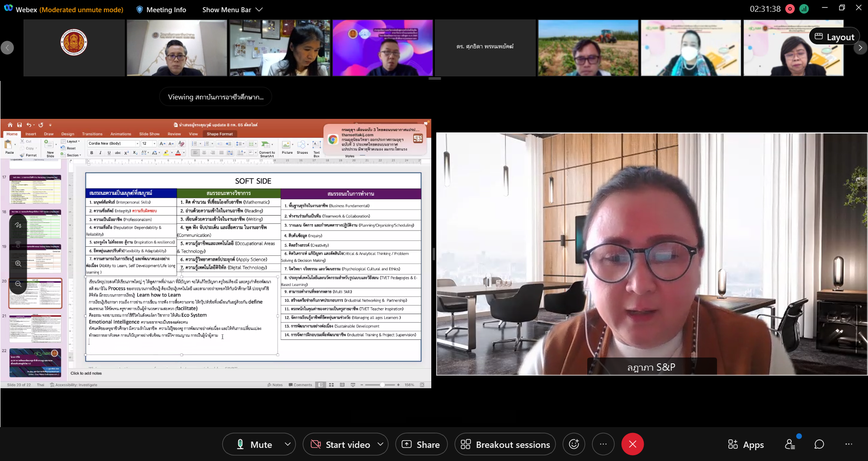Screen dimensions: 868x461
Task: Click the Share content button
Action: click(421, 445)
